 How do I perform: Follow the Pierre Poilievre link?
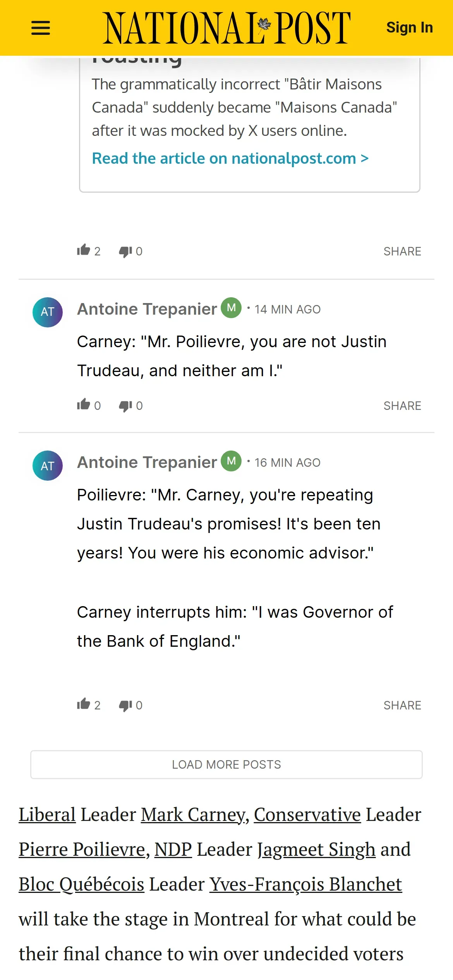(x=81, y=850)
